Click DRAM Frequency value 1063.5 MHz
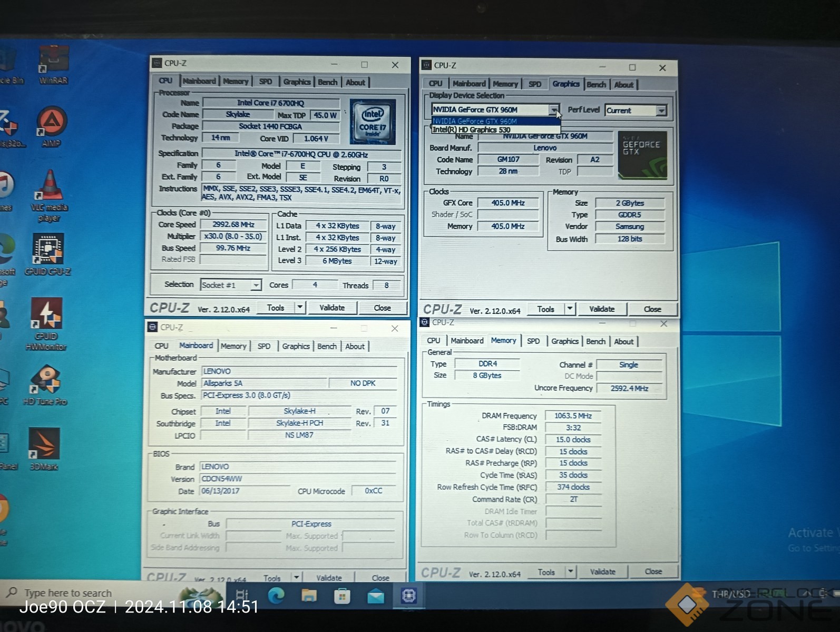The width and height of the screenshot is (840, 632). (573, 416)
